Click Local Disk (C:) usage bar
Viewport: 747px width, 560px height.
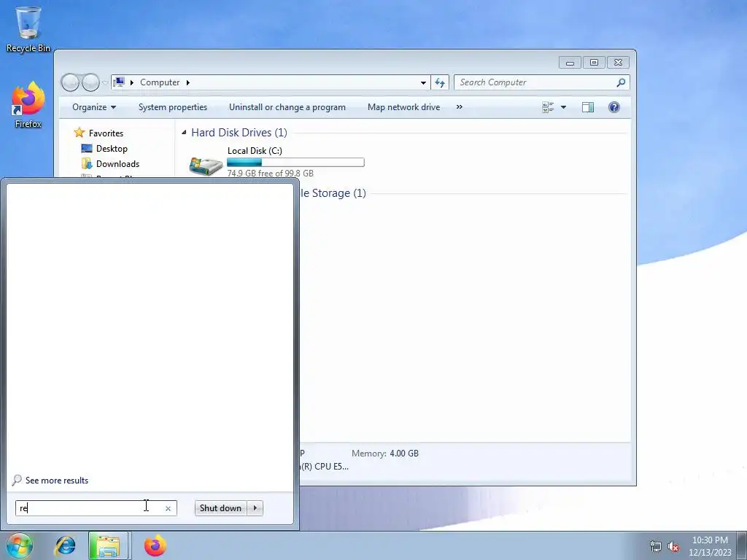click(x=296, y=163)
